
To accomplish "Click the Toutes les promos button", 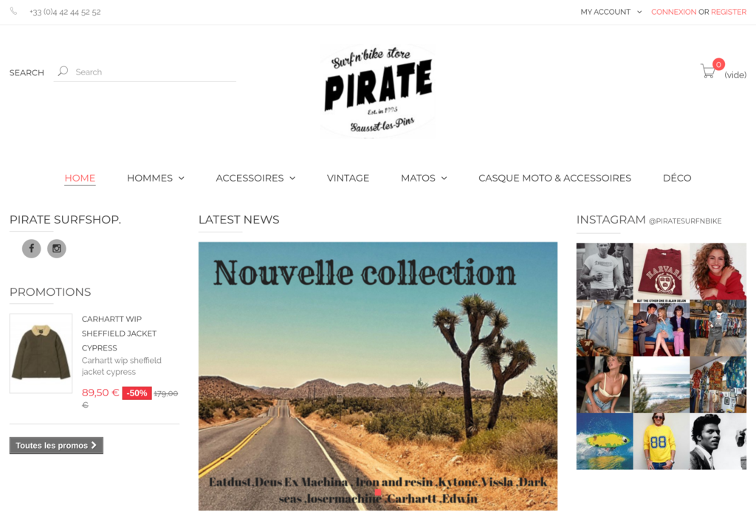I will point(56,445).
